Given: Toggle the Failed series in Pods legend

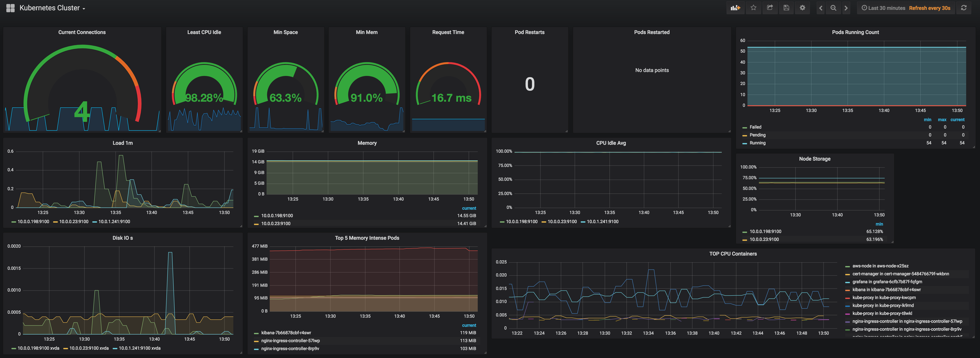Looking at the screenshot, I should (x=755, y=127).
